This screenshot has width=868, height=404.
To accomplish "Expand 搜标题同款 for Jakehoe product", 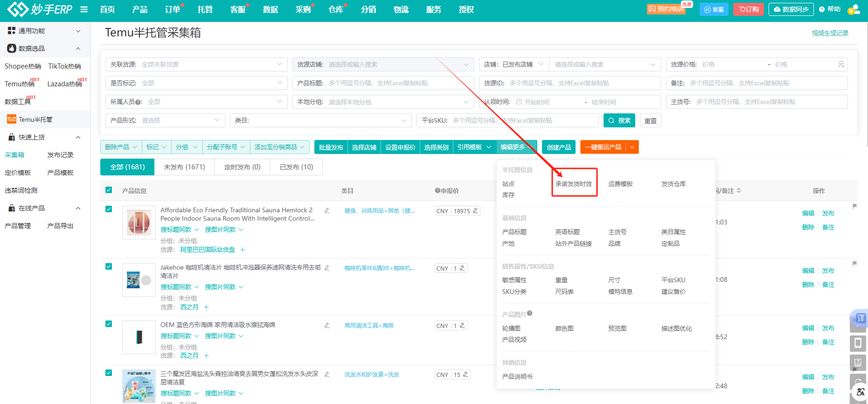I will (x=180, y=287).
